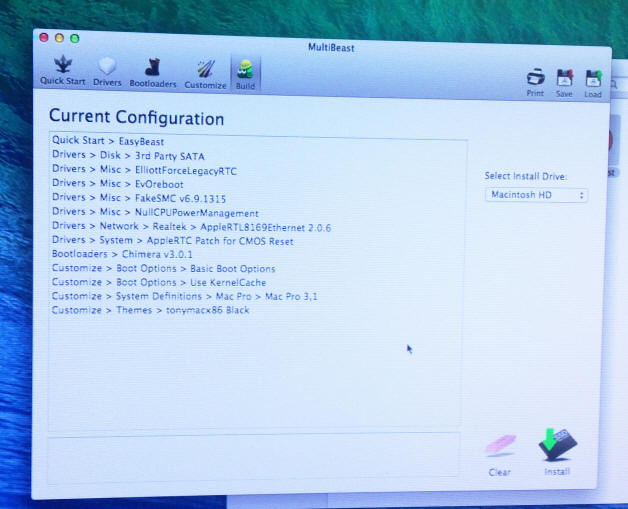Viewport: 628px width, 509px height.
Task: Open the Select Install Drive dropdown
Action: 537,195
